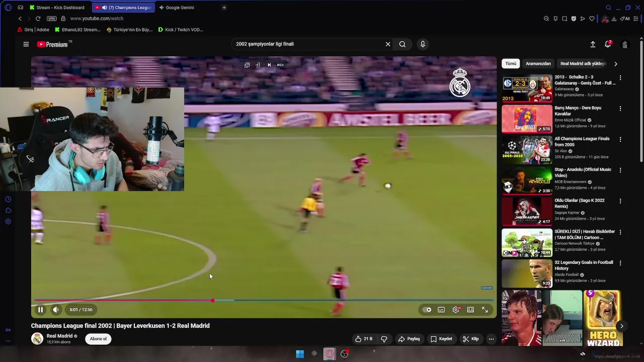644x362 pixels.
Task: Open options for Oldu Olanlar video
Action: [620, 201]
